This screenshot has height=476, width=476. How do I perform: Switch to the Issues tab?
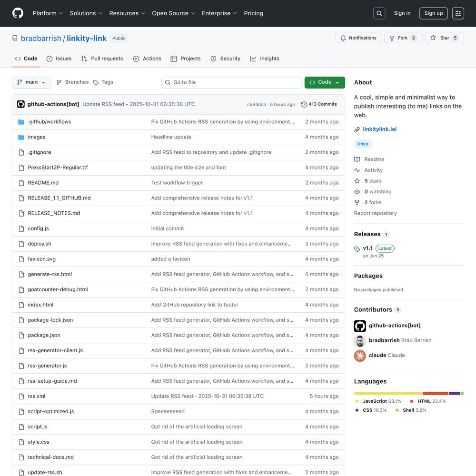(x=59, y=59)
